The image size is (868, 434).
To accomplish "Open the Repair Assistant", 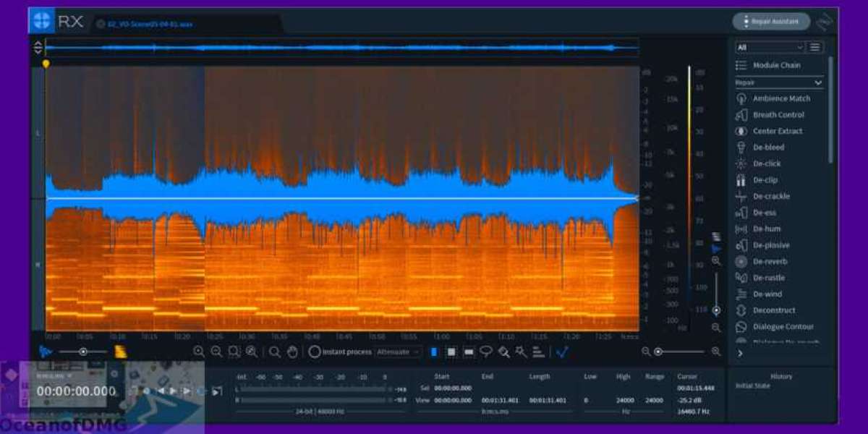I will coord(770,22).
